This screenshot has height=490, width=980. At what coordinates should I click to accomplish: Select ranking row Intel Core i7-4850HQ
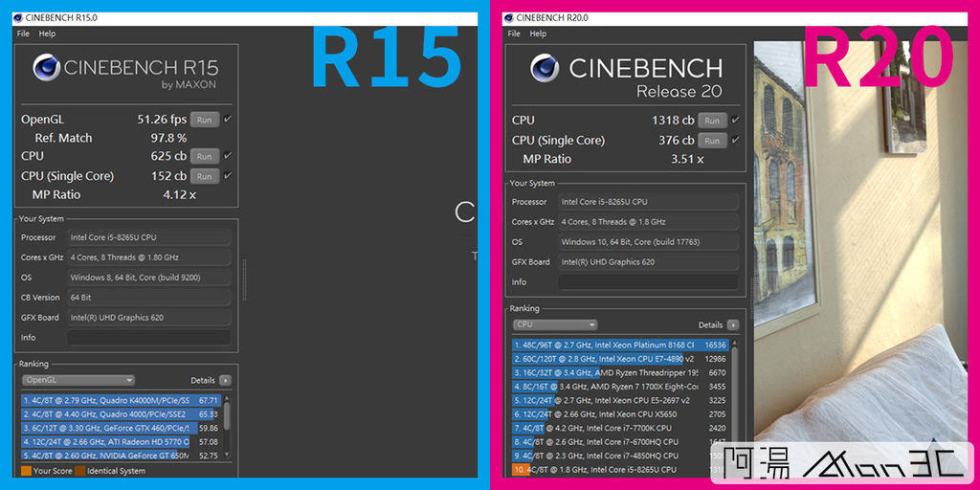click(620, 456)
